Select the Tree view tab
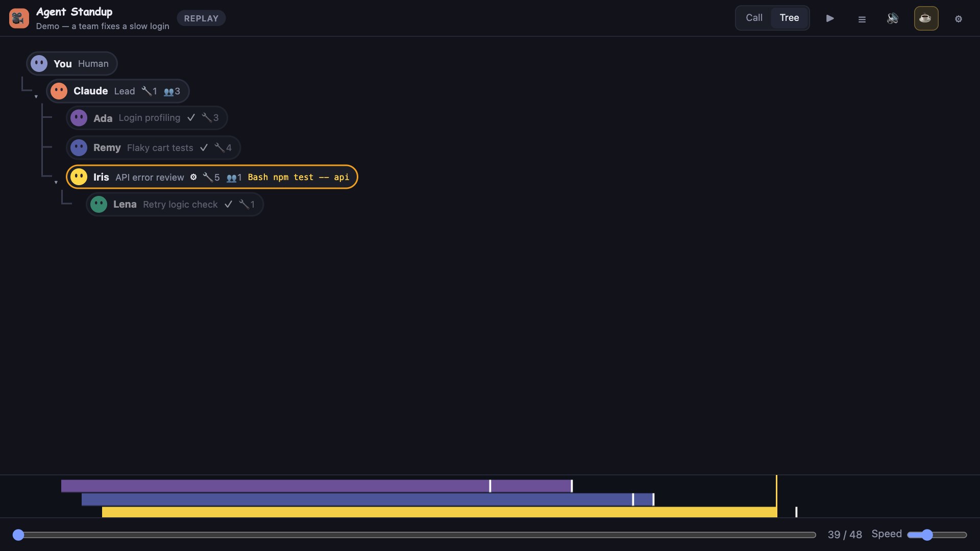 coord(789,18)
